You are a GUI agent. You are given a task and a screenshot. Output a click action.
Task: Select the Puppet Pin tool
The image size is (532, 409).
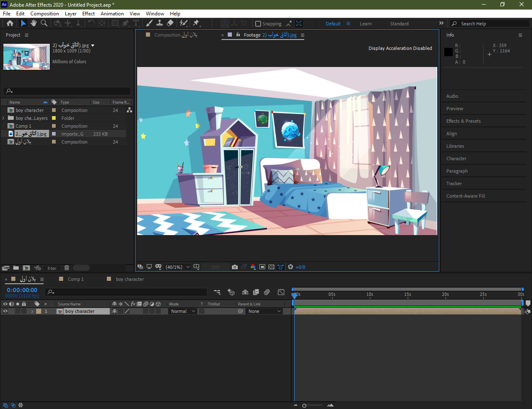click(196, 23)
